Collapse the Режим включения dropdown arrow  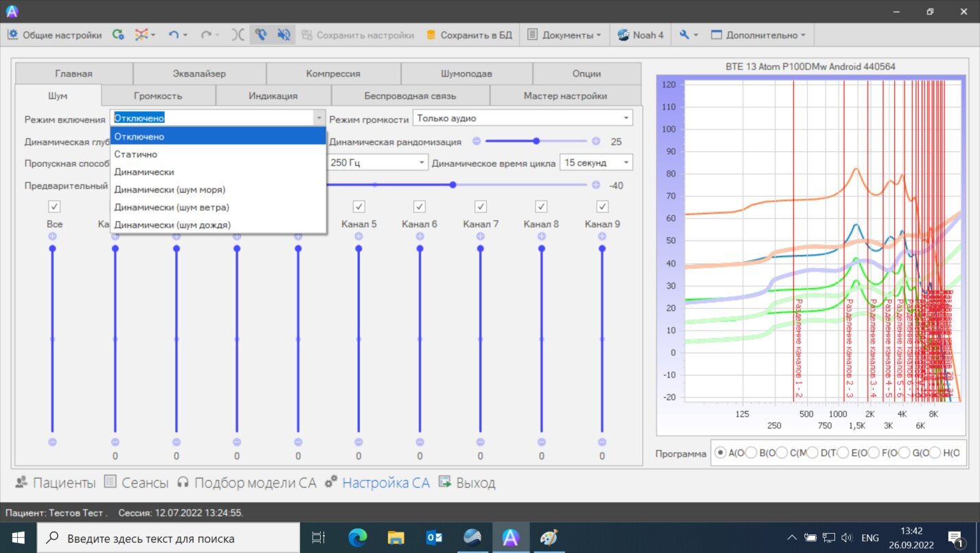coord(319,118)
